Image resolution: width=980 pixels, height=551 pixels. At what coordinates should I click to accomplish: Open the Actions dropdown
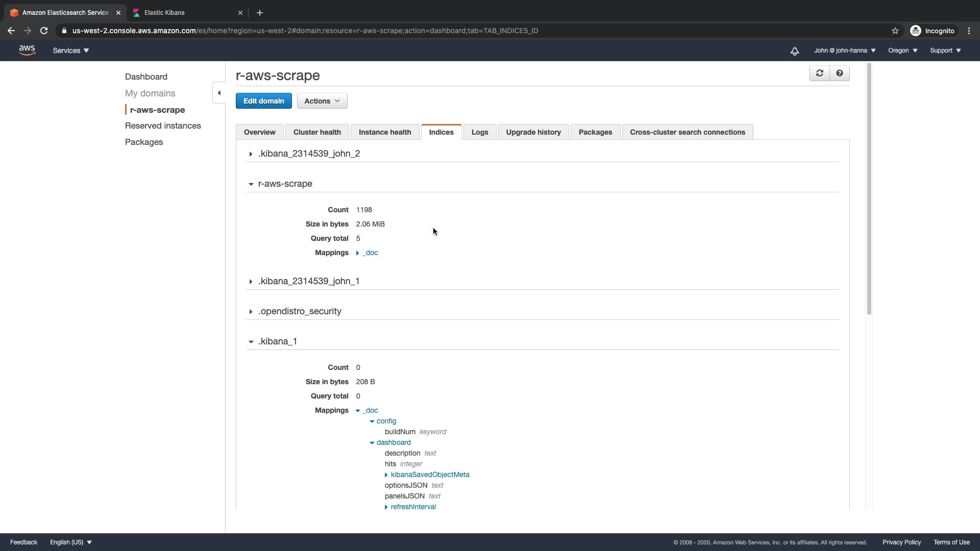coord(322,101)
